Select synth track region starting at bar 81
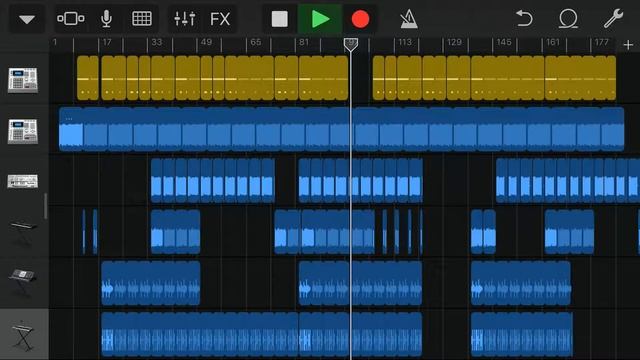 [360, 180]
